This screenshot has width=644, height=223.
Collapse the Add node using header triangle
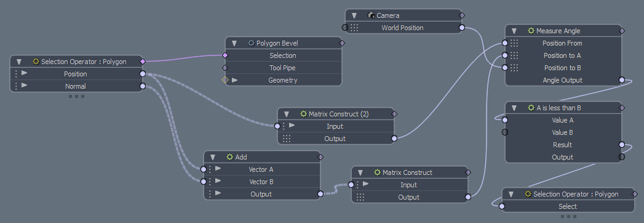click(x=213, y=157)
